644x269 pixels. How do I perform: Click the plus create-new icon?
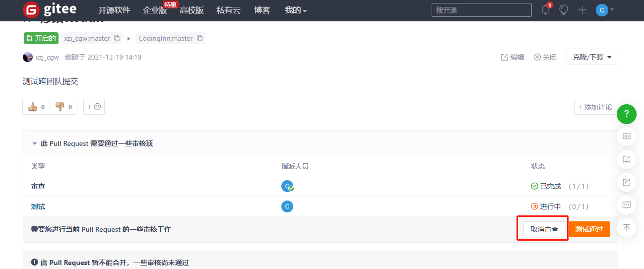click(582, 10)
